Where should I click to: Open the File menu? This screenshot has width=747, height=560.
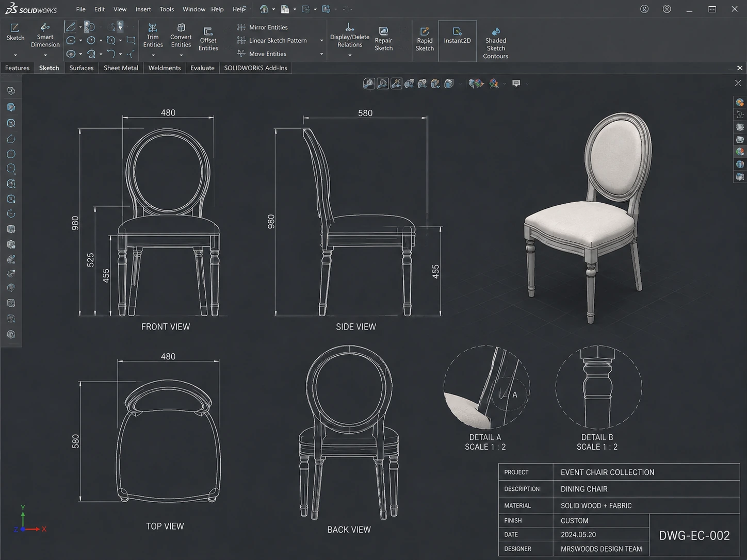81,9
